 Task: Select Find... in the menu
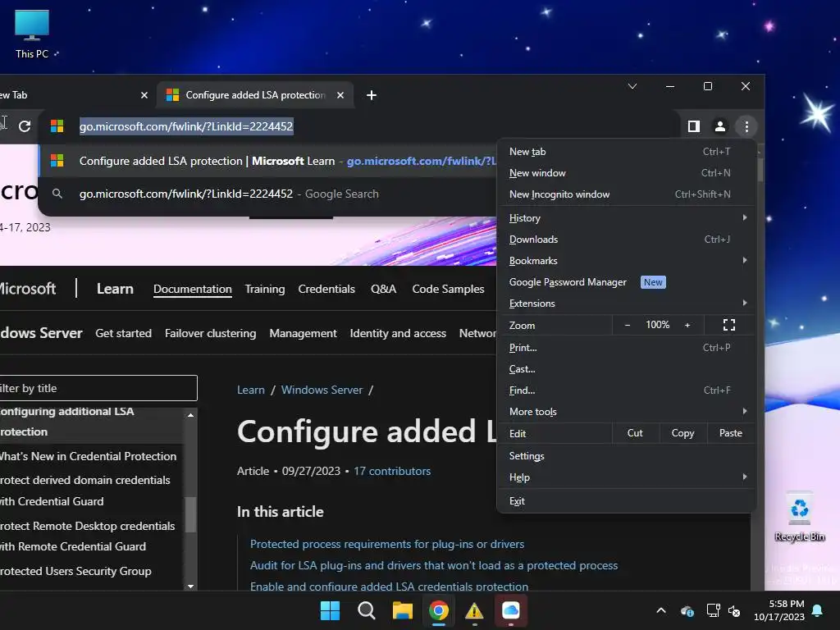pyautogui.click(x=626, y=390)
